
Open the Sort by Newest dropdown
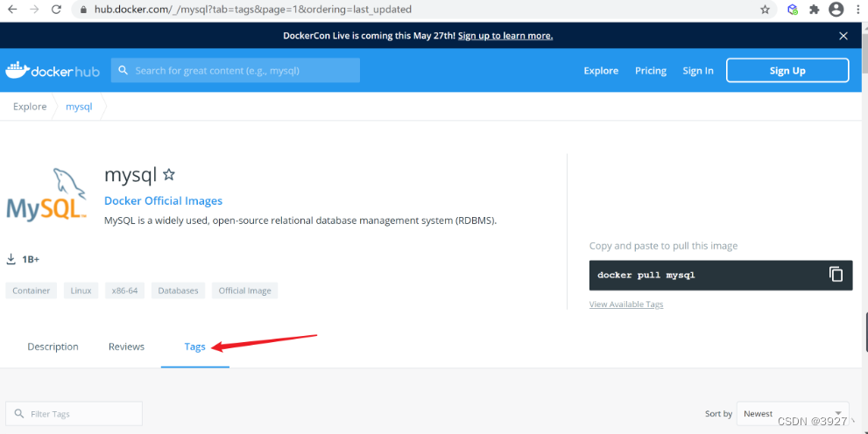tap(793, 414)
